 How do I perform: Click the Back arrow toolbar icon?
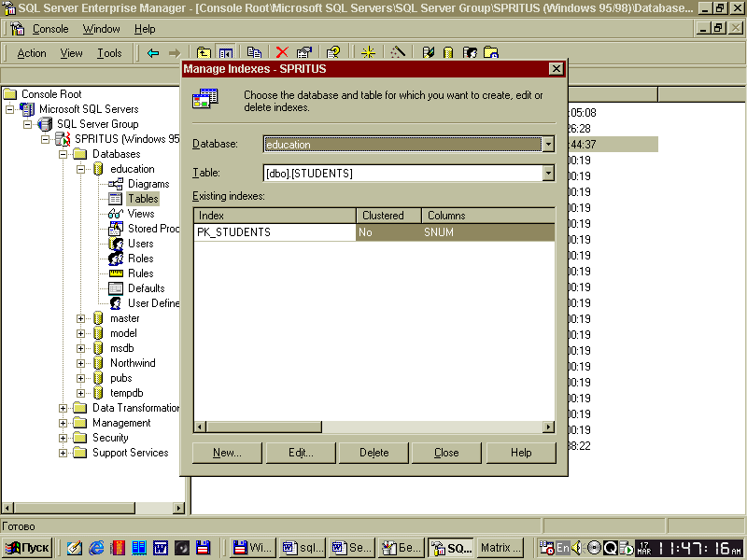point(153,53)
